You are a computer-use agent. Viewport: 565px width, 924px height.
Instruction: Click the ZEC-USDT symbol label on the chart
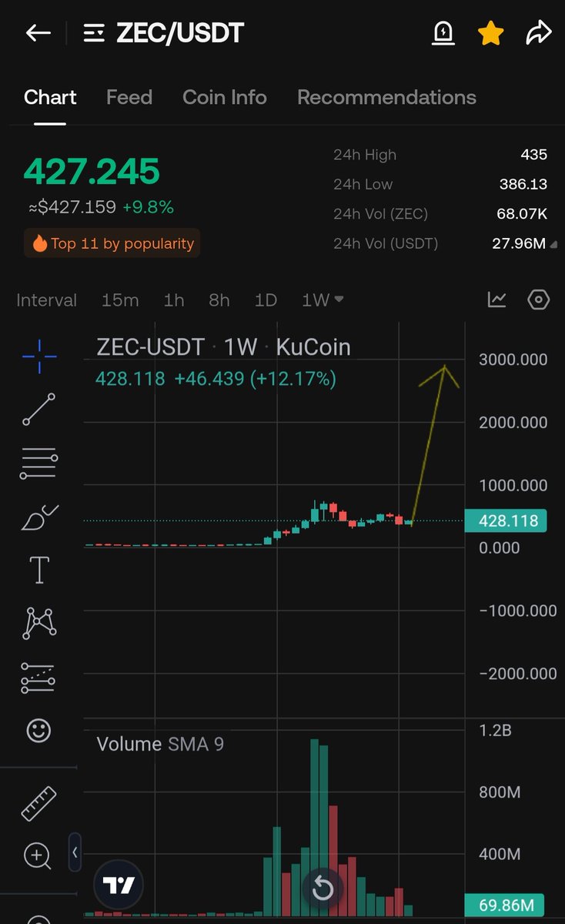tap(151, 347)
